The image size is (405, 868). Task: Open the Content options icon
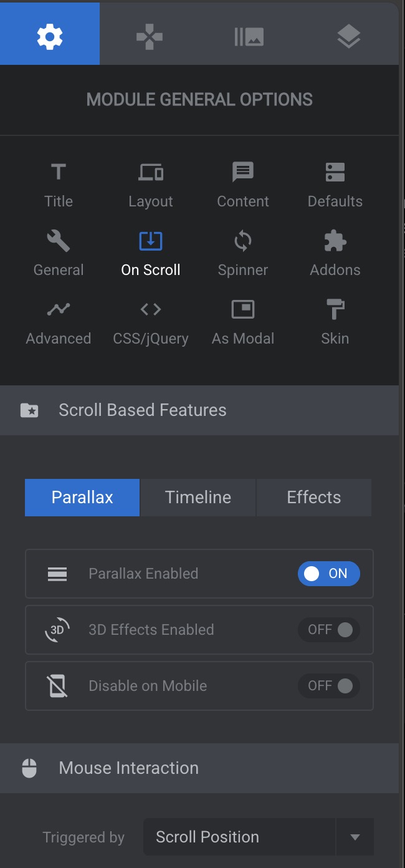(x=243, y=172)
